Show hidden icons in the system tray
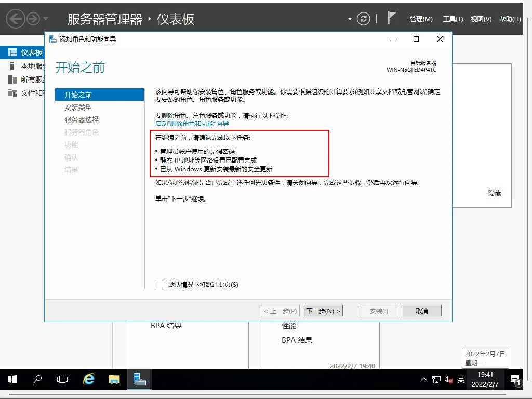Viewport: 532px width, 399px height. [x=424, y=380]
